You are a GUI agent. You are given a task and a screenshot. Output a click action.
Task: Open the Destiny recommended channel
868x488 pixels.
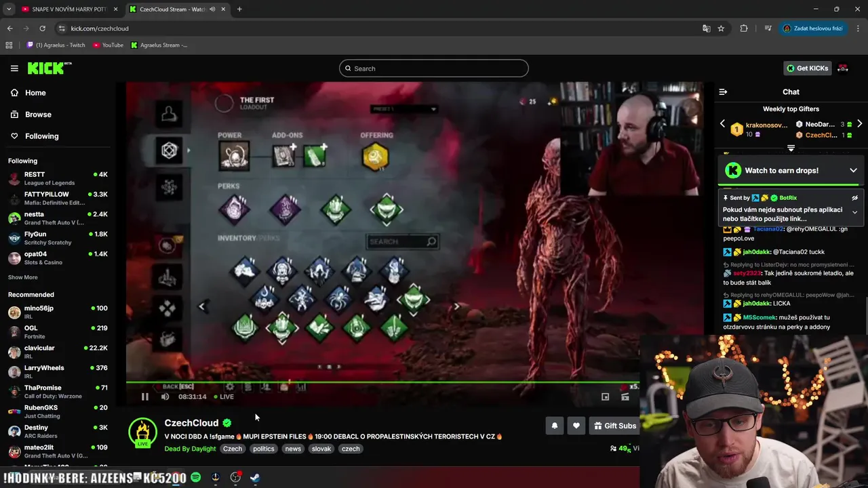pos(58,431)
